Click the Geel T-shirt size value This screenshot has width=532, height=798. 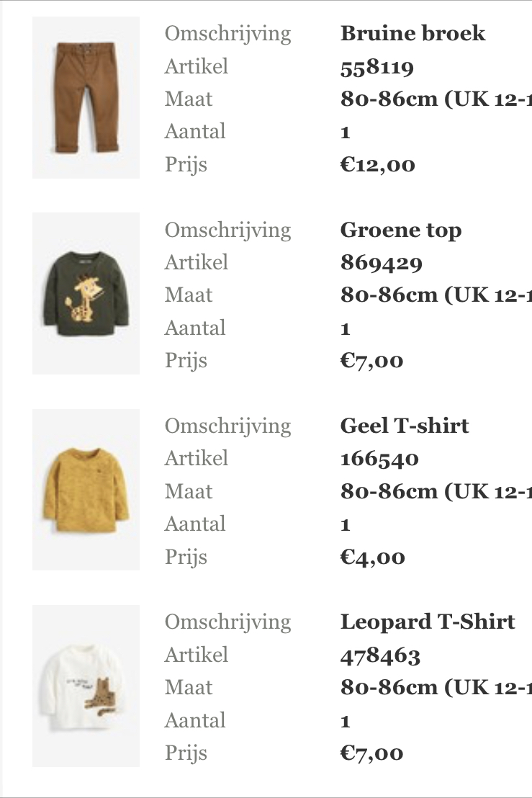436,492
